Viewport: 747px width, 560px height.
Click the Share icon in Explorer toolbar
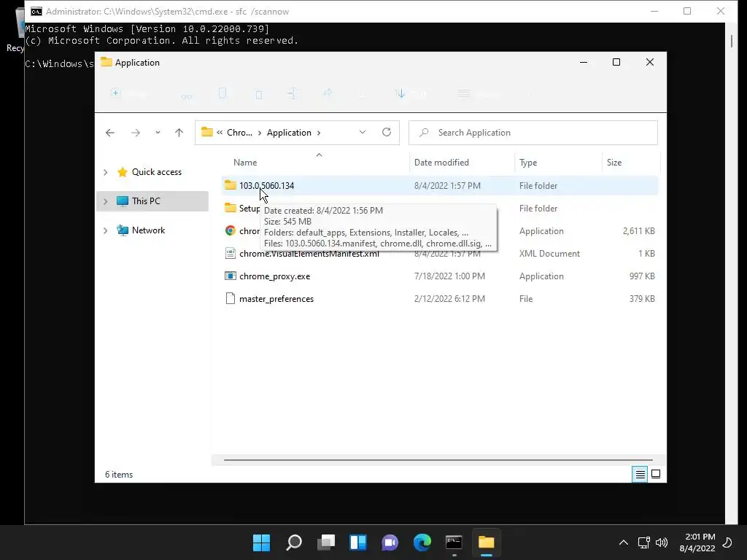tap(328, 93)
